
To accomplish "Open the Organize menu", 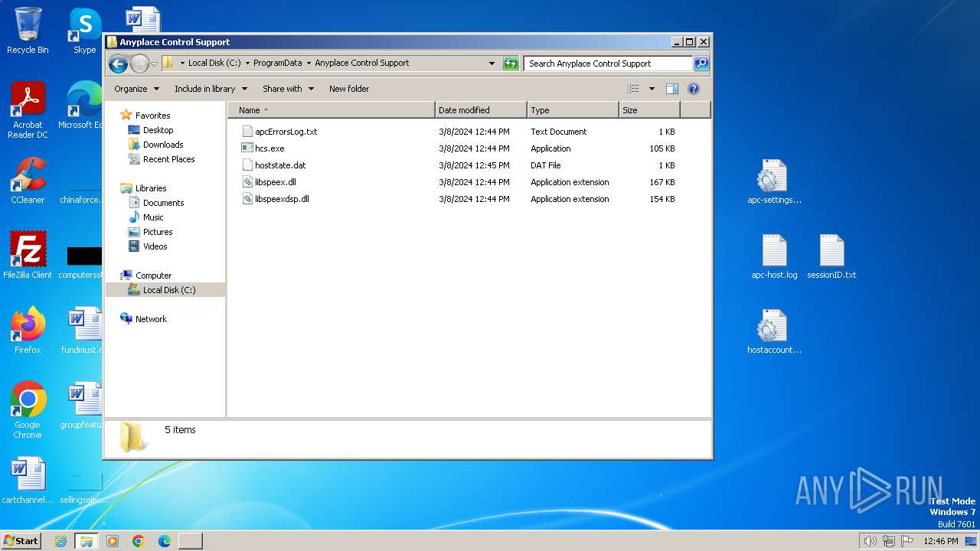I will coord(136,89).
